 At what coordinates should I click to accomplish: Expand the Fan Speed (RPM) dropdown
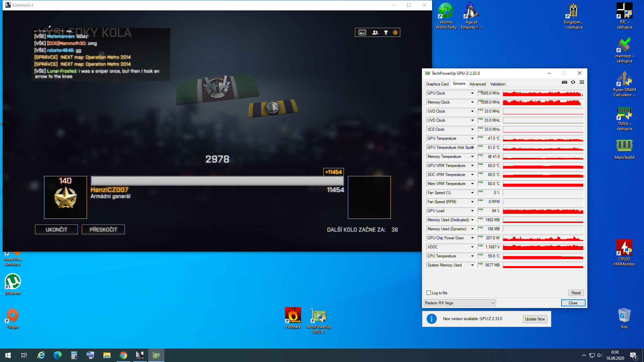472,202
